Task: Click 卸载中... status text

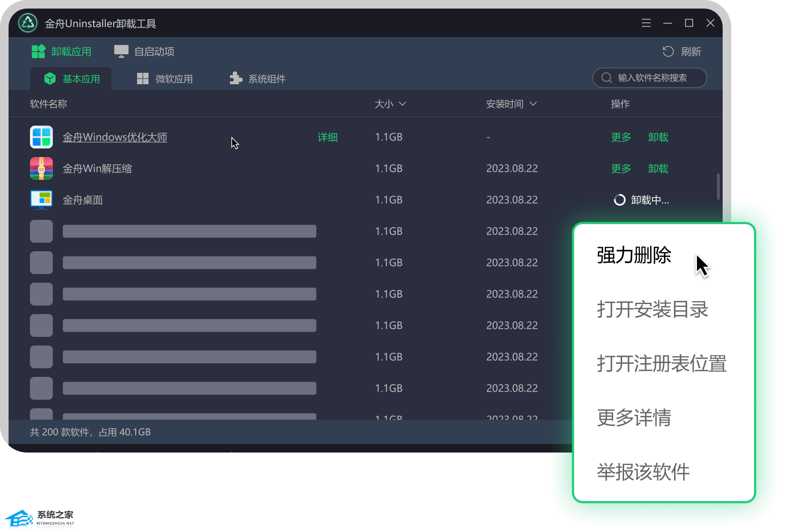Action: [650, 200]
